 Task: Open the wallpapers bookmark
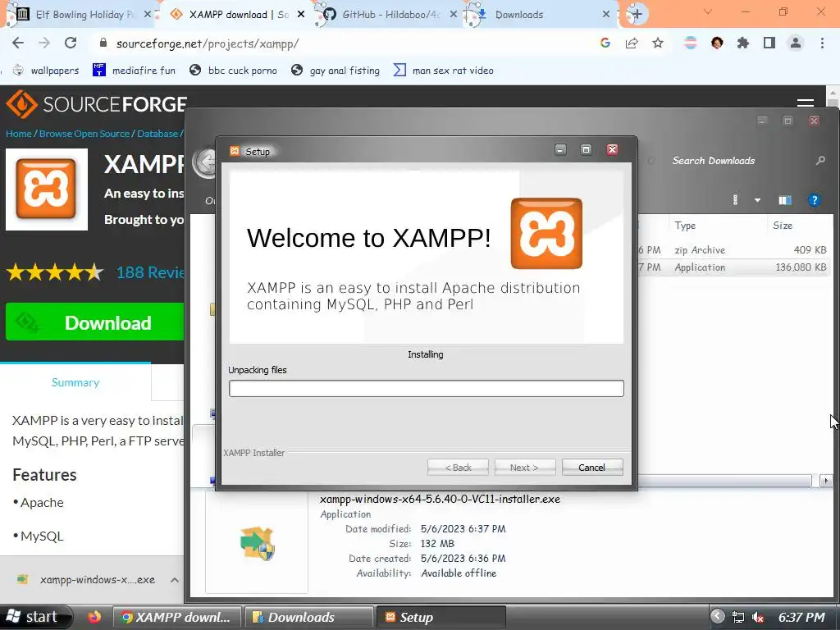pos(46,71)
